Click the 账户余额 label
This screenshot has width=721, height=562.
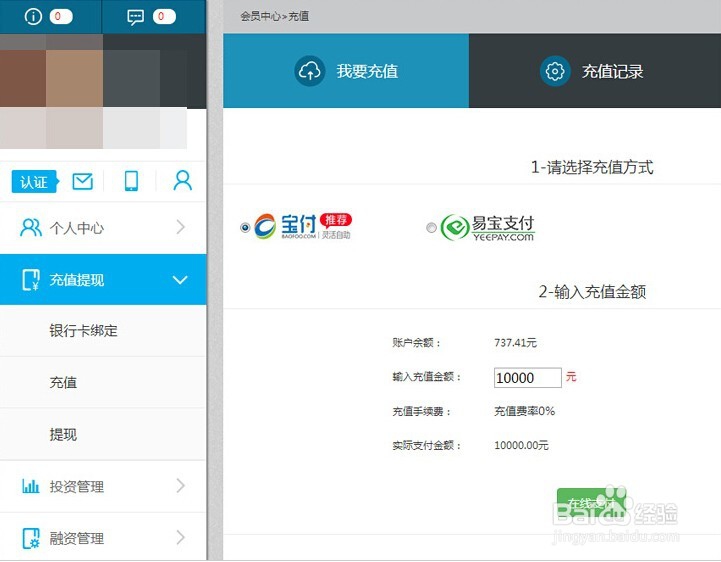tap(416, 343)
